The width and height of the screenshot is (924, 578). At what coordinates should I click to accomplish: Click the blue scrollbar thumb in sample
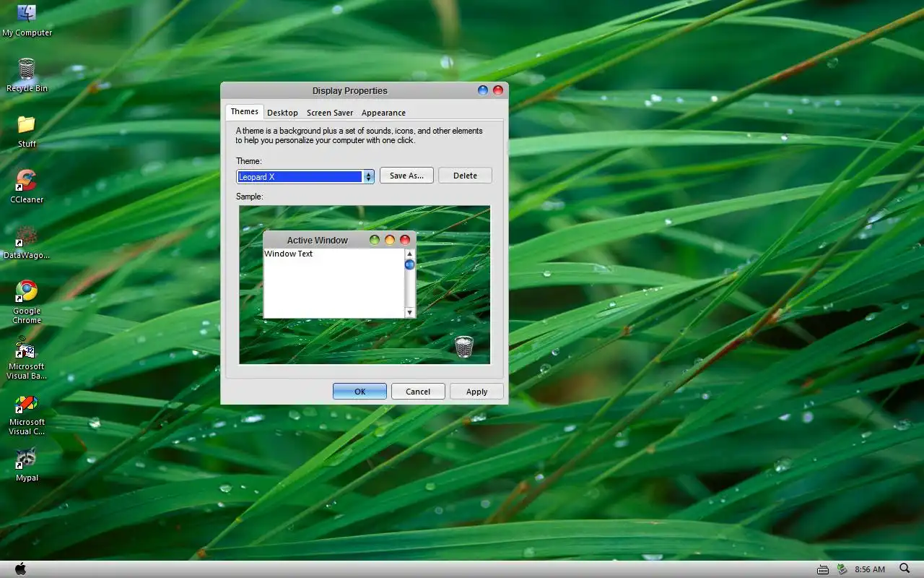point(409,264)
